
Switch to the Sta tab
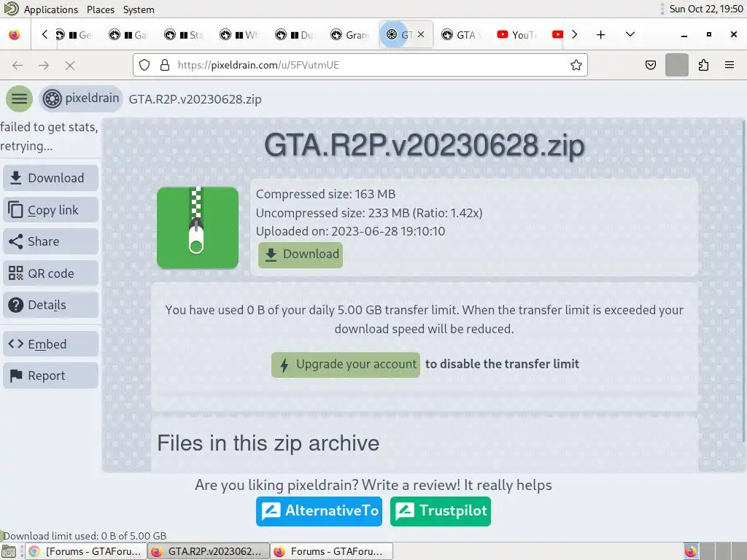tap(184, 35)
